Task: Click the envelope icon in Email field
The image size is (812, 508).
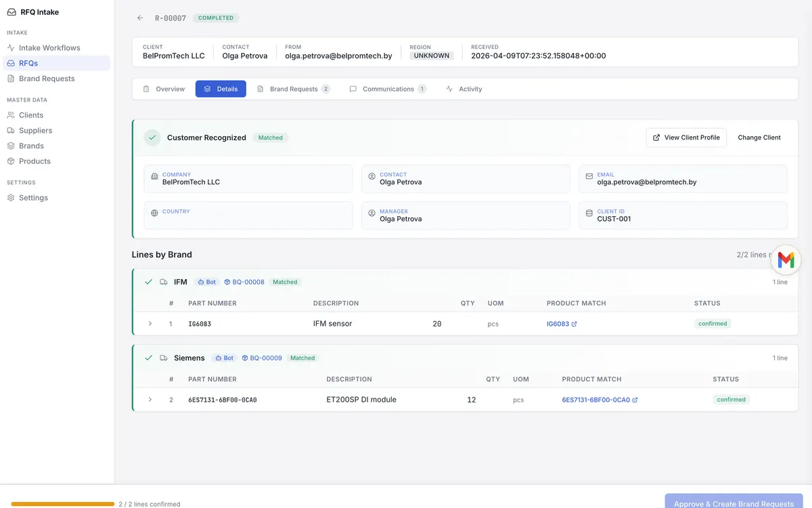Action: (589, 176)
